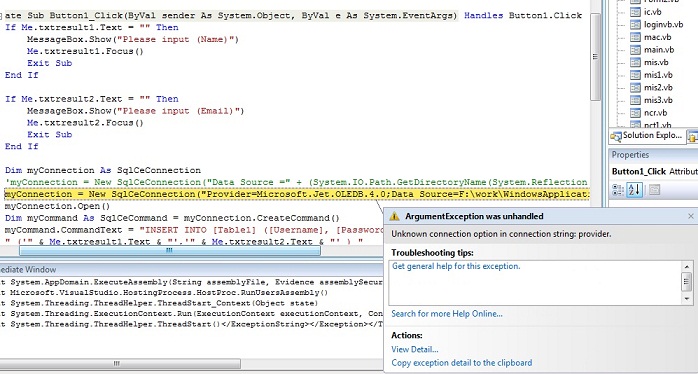Click 'Dim myCommand As SqlCeCommand' line
This screenshot has height=374, width=698.
tap(172, 218)
